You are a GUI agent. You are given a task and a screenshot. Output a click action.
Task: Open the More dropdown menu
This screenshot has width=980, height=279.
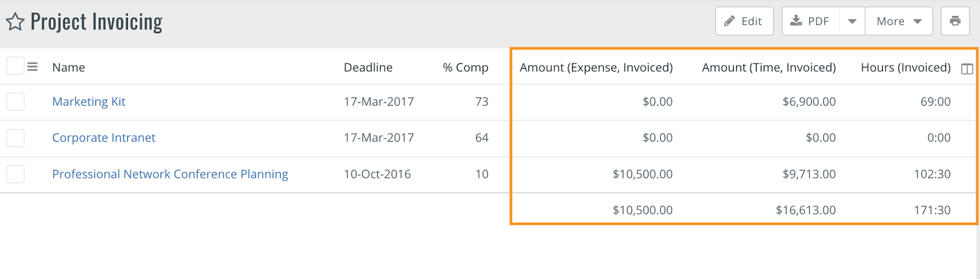[x=899, y=21]
